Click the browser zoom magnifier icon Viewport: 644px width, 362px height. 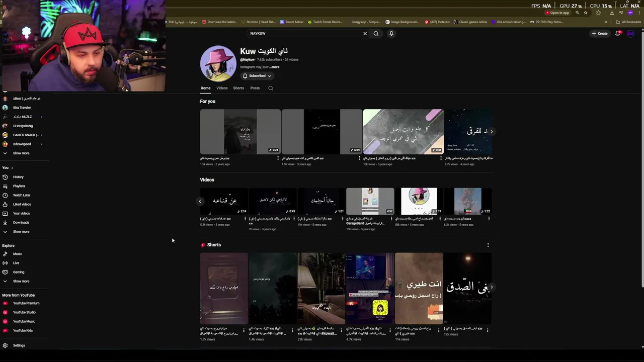tap(578, 13)
